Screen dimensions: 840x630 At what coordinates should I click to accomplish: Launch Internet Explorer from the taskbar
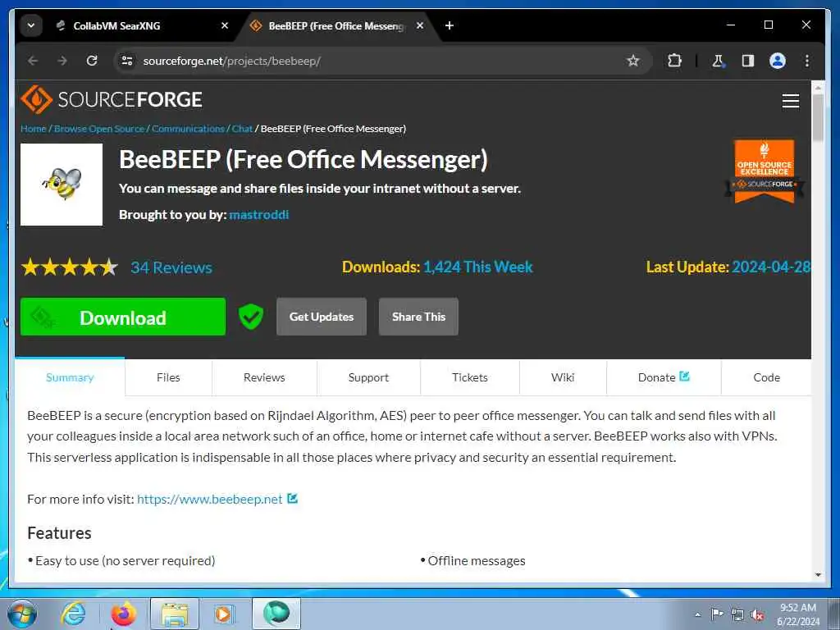[73, 614]
